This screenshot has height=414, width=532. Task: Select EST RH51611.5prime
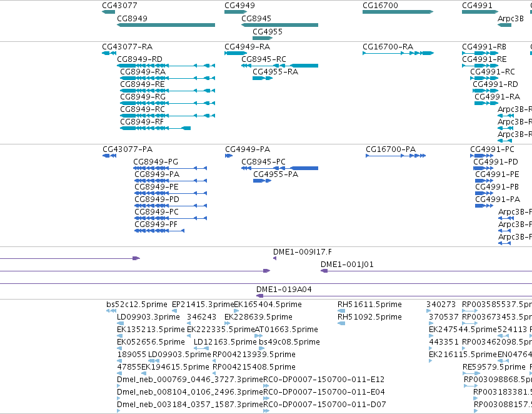coord(369,305)
